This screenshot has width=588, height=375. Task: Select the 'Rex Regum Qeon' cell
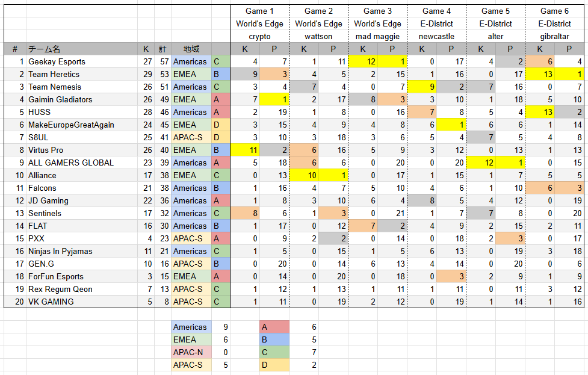(x=82, y=289)
